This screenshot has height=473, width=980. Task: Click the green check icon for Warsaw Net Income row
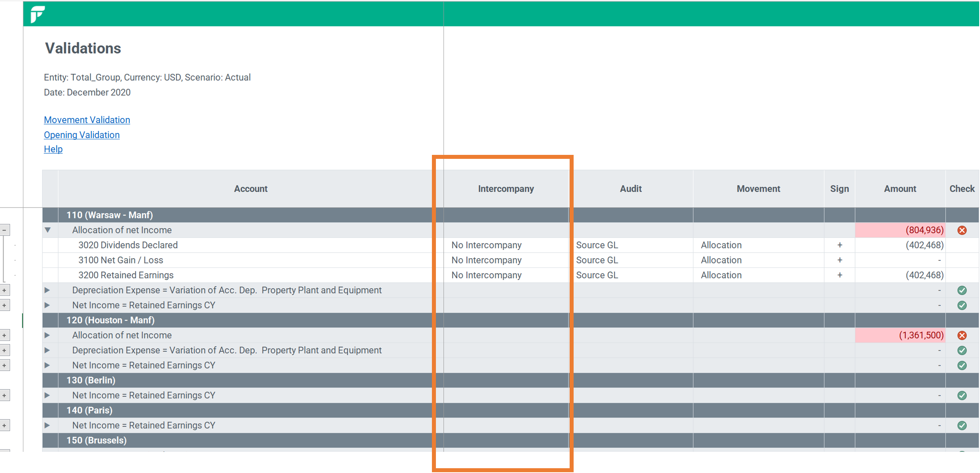click(962, 305)
